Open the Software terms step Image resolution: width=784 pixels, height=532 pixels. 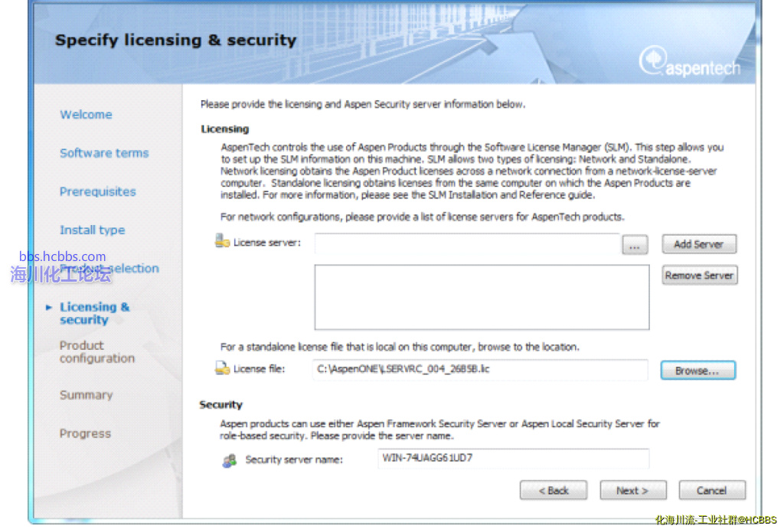tap(104, 153)
